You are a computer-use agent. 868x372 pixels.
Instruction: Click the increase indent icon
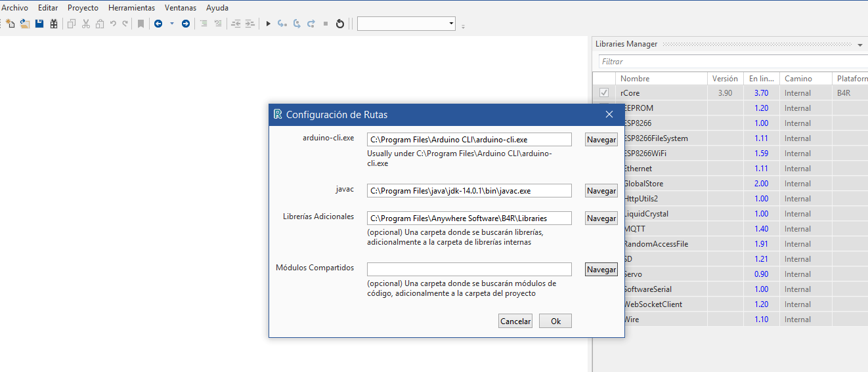[250, 24]
